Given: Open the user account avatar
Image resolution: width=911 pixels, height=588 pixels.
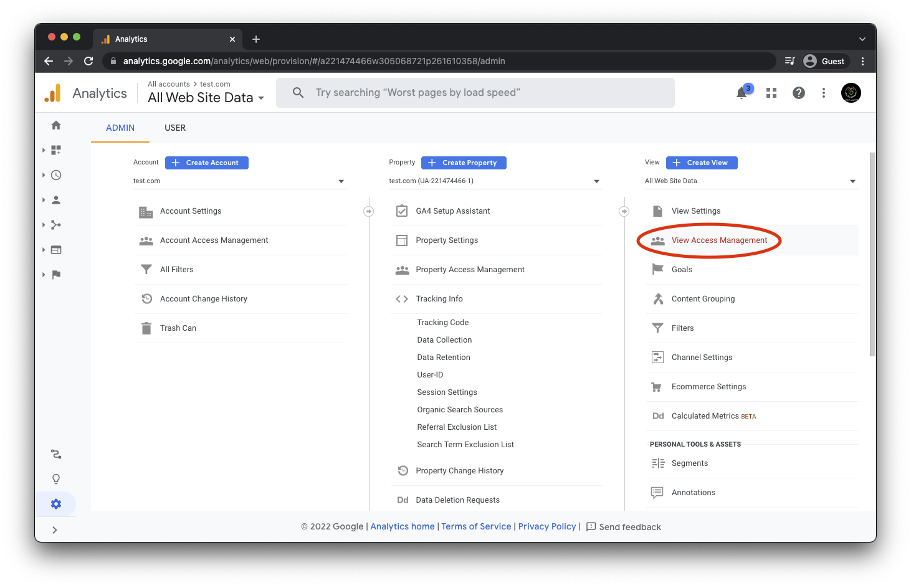Looking at the screenshot, I should coord(851,93).
